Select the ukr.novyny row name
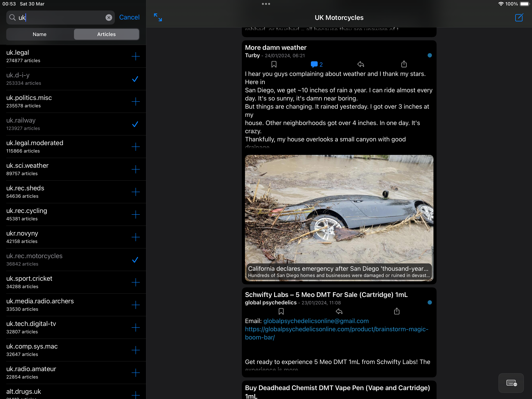 pyautogui.click(x=22, y=233)
